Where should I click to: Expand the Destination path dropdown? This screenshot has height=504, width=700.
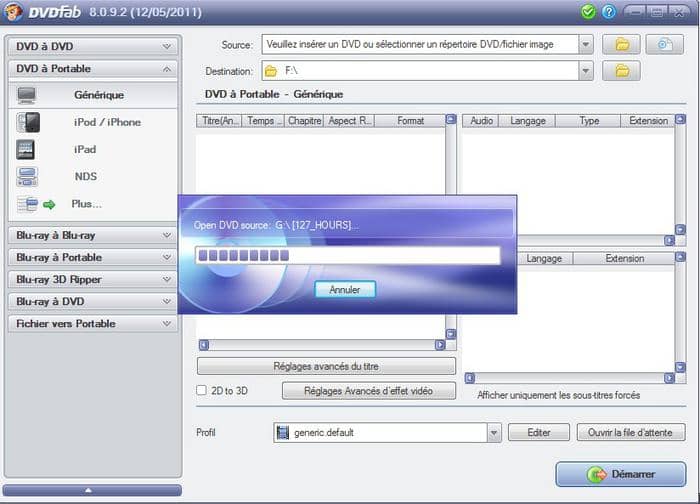coord(585,71)
